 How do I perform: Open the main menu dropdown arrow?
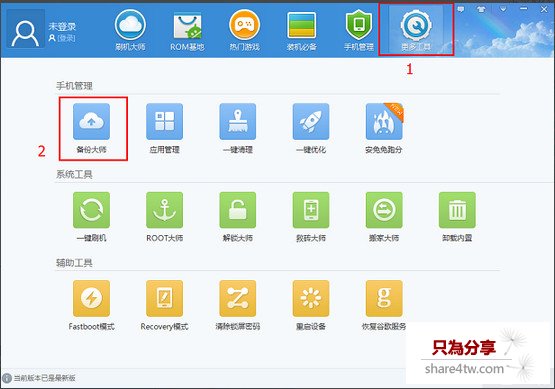503,10
